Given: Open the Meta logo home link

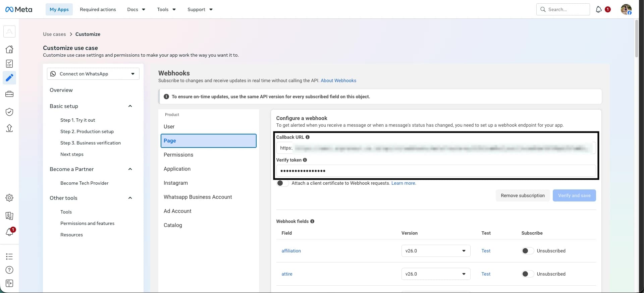Looking at the screenshot, I should (x=19, y=9).
